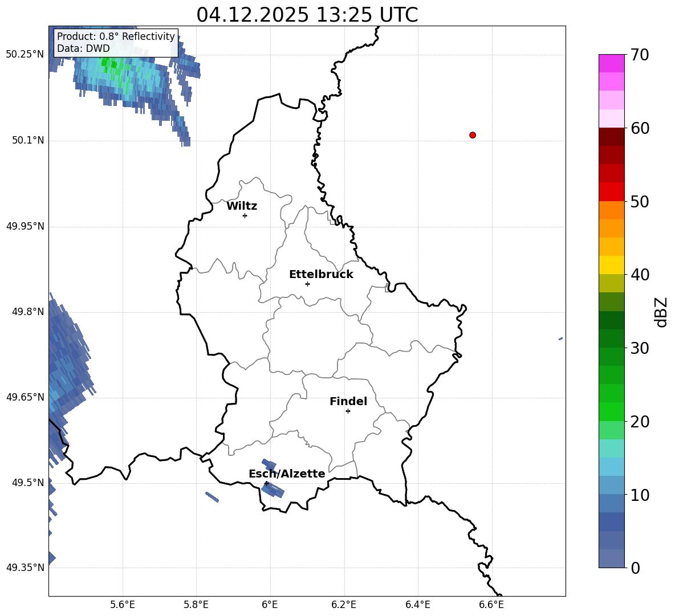Click the red station dot marker
Screen dimensions: 675x616
[x=473, y=135]
